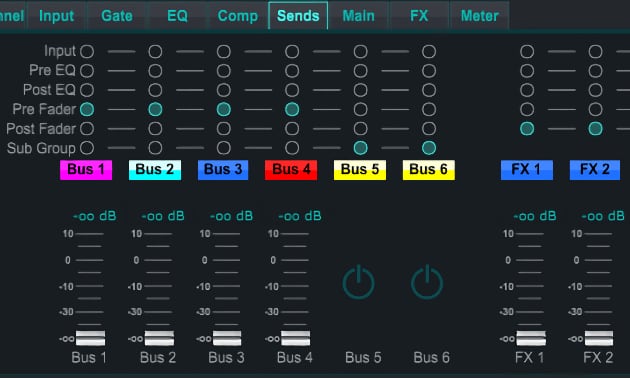Viewport: 630px width, 378px height.
Task: Select Sub Group for Bus 4
Action: click(292, 148)
